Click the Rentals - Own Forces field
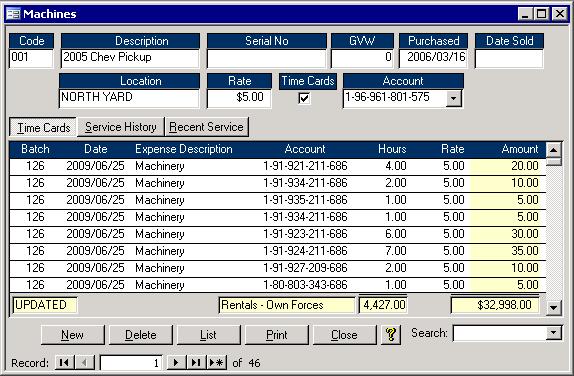Screen dimensions: 574x376 [x=287, y=305]
